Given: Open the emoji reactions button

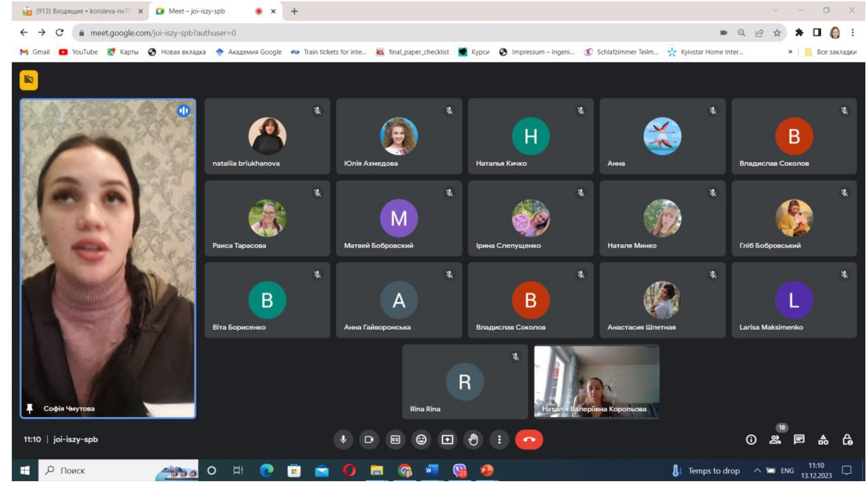Looking at the screenshot, I should pos(421,440).
